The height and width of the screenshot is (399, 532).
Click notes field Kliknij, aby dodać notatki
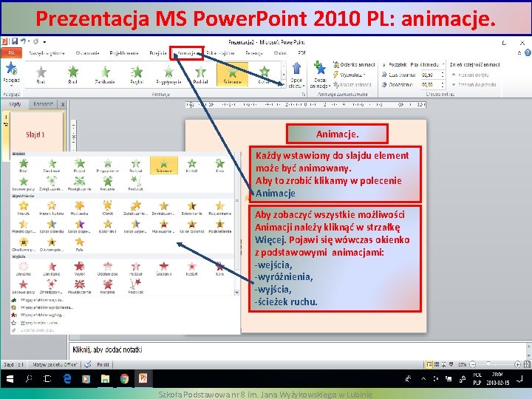click(107, 349)
